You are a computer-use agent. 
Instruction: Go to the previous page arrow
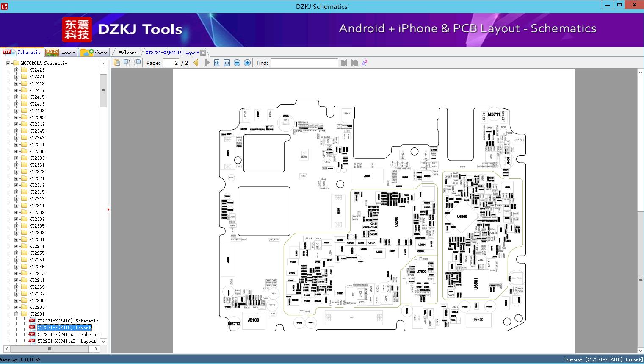click(196, 63)
